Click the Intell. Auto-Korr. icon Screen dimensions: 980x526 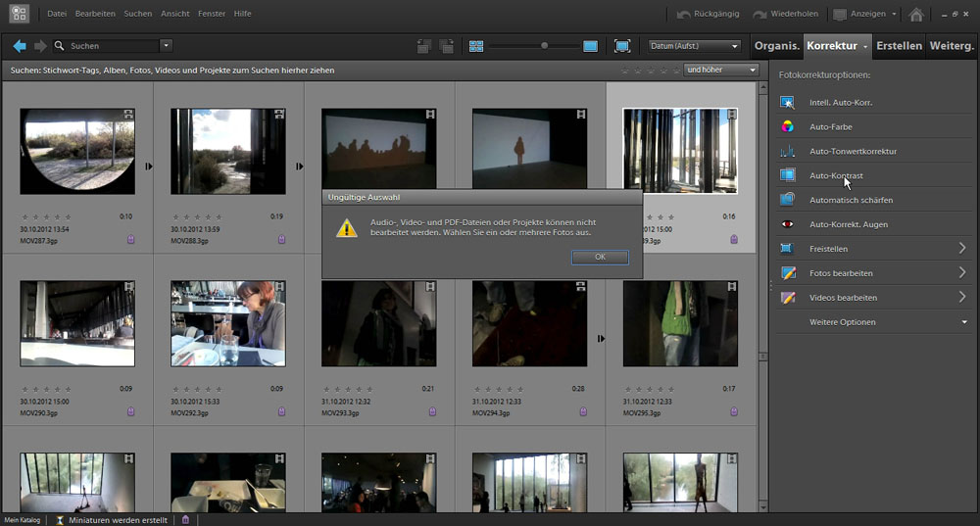point(788,103)
